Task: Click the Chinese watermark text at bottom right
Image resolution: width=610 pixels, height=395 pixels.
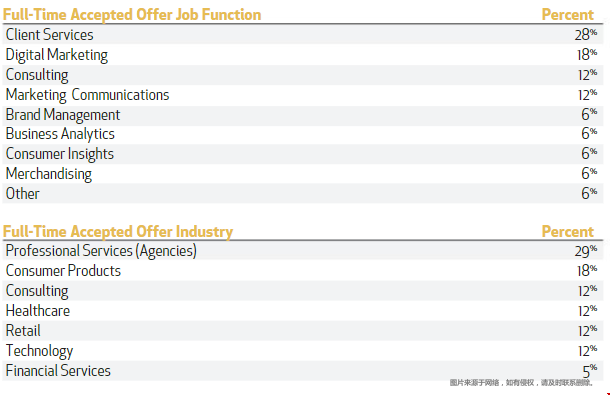Action: click(x=521, y=383)
